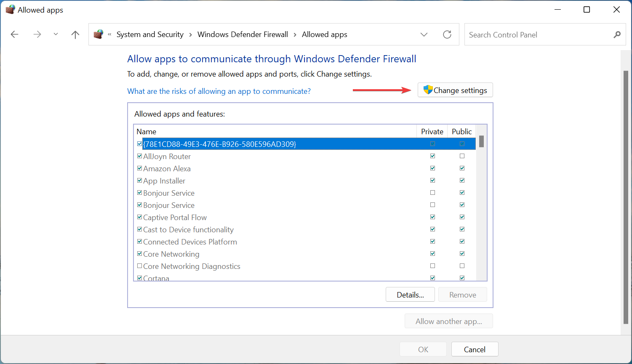Toggle the Core Networking name checkbox
The image size is (632, 364).
(140, 254)
